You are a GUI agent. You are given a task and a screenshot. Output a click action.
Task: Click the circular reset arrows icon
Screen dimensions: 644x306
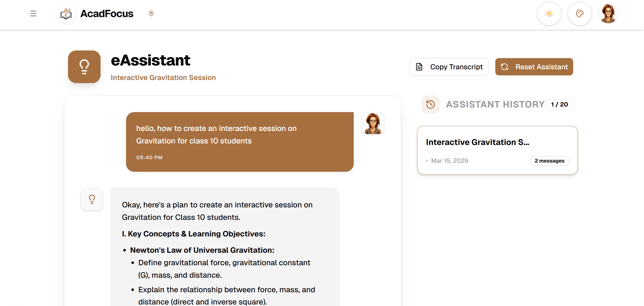pos(505,66)
